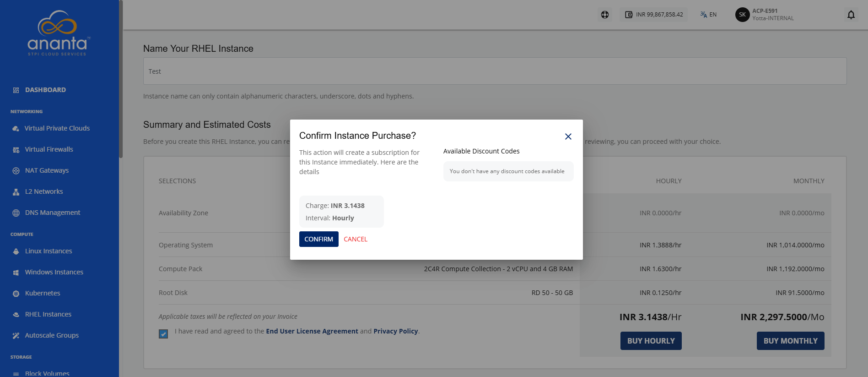Cancel the instance purchase
The image size is (868, 377).
pyautogui.click(x=356, y=239)
